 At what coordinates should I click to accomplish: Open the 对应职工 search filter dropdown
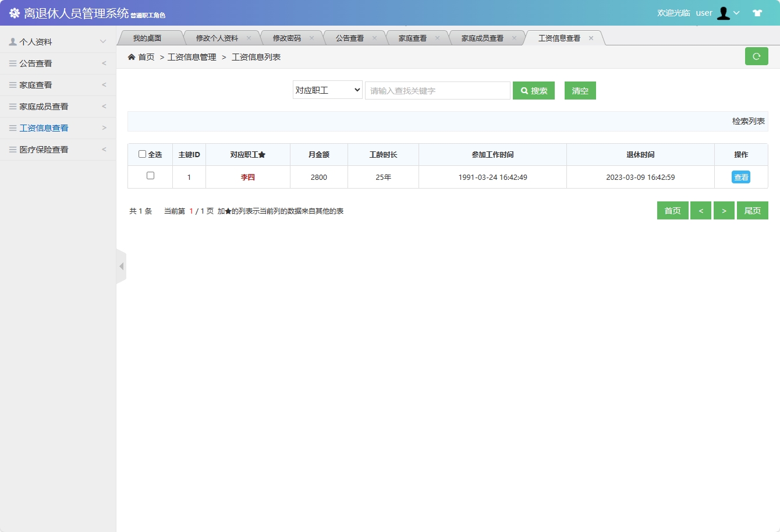click(x=327, y=90)
